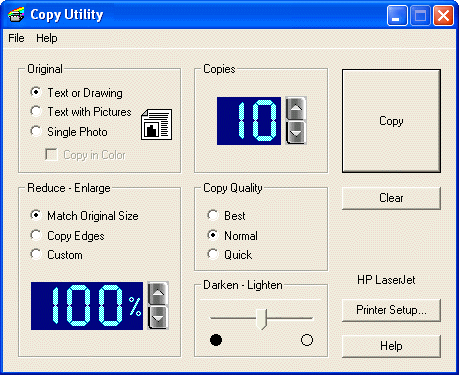
Task: Click the large Copy button
Action: [391, 121]
